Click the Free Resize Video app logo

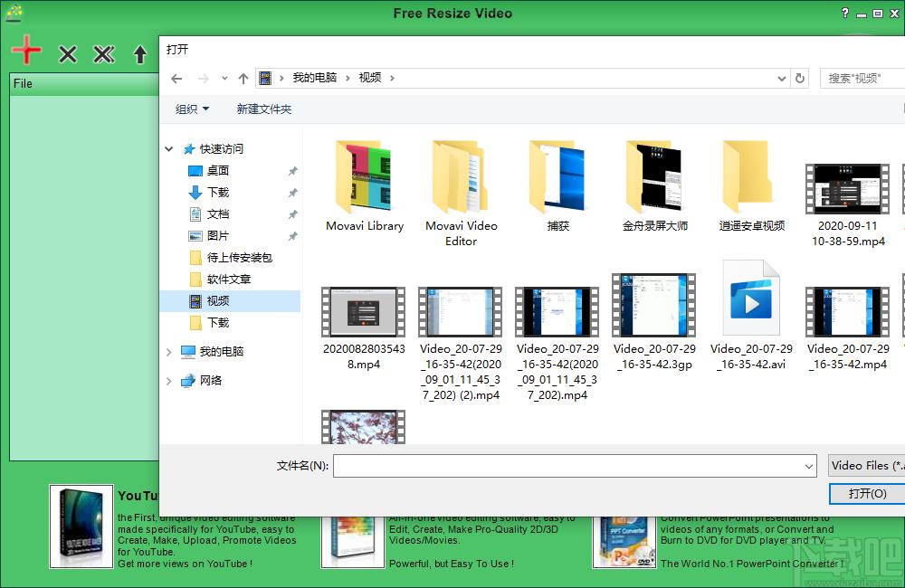pos(14,13)
